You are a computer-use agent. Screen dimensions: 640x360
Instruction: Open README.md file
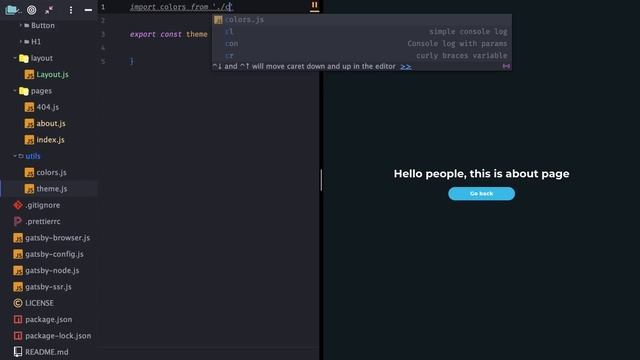point(47,352)
